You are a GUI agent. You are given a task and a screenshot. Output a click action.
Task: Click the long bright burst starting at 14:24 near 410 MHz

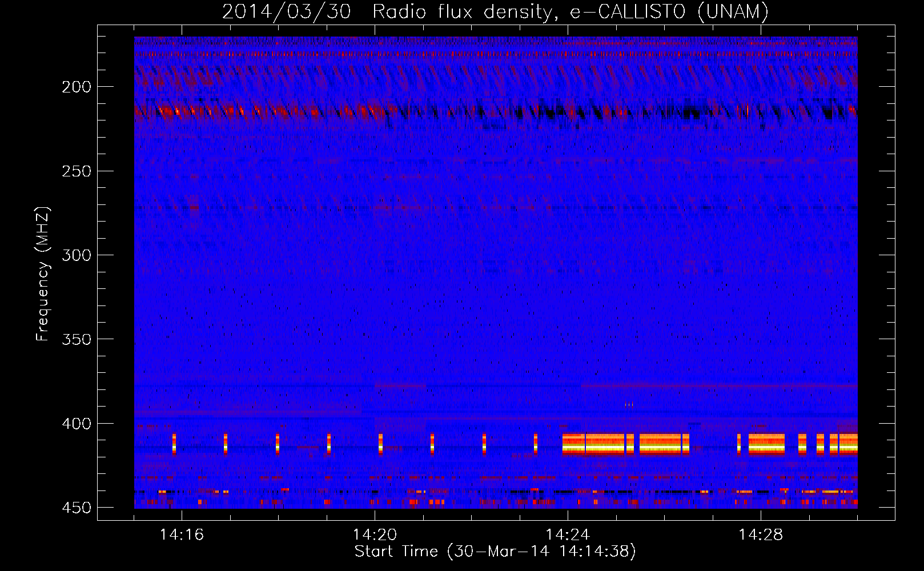(626, 444)
